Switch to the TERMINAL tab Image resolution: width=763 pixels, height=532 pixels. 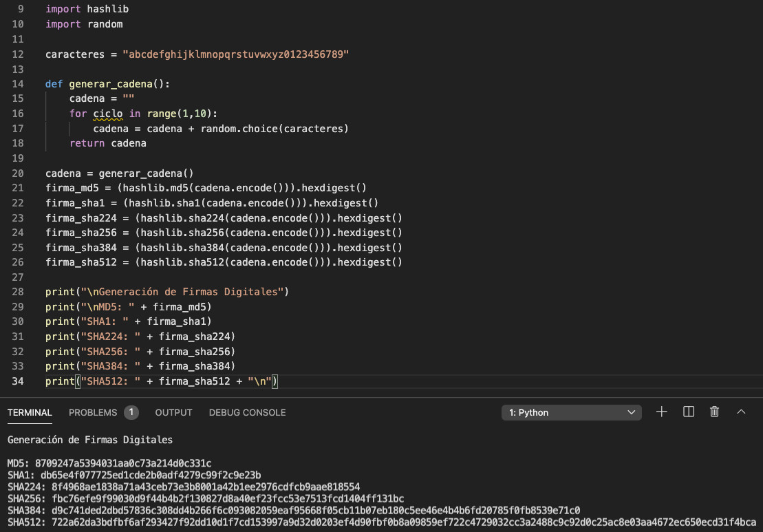[30, 412]
